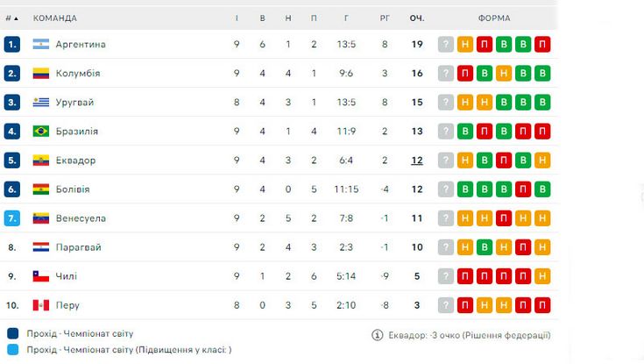Sort by the РГ goal difference header
Screen dimensions: 644x364
click(385, 18)
